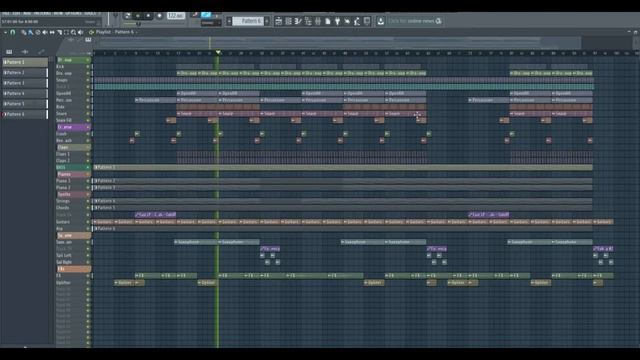Step to previous pattern with left arrow
This screenshot has width=640, height=360.
(x=229, y=21)
